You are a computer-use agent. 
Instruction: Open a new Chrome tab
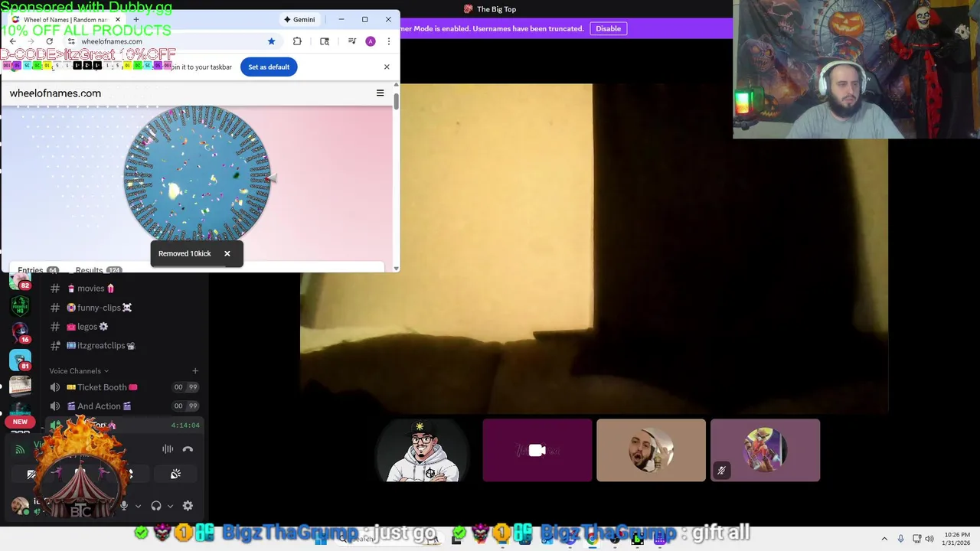[136, 19]
